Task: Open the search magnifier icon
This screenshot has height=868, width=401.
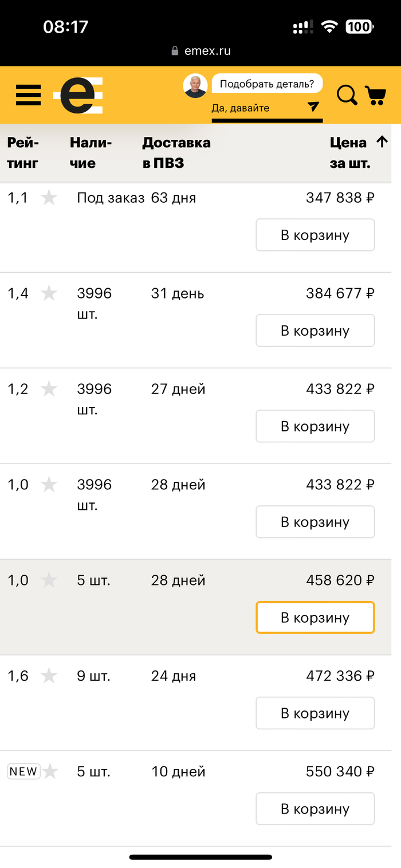Action: pyautogui.click(x=347, y=95)
